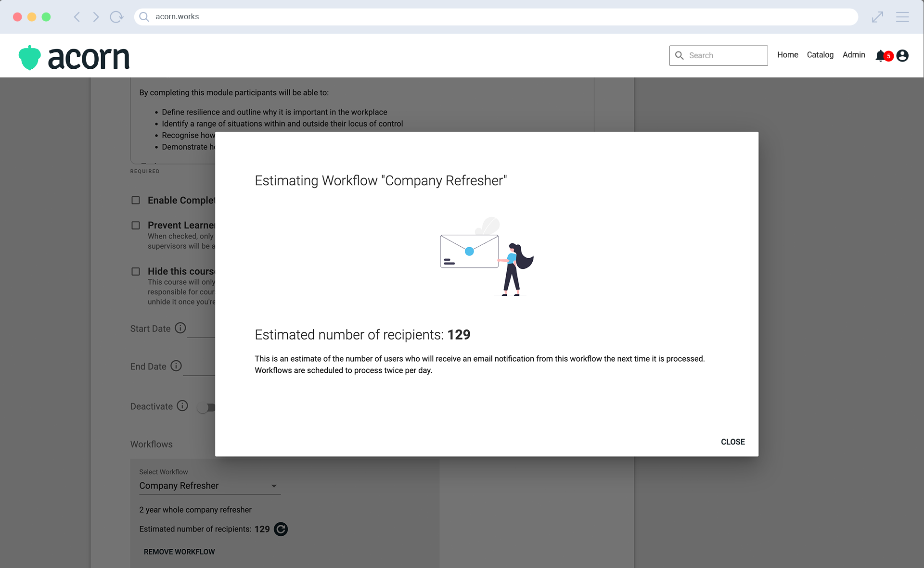Viewport: 924px width, 568px height.
Task: Click the Remove Workflow button
Action: [x=179, y=552]
